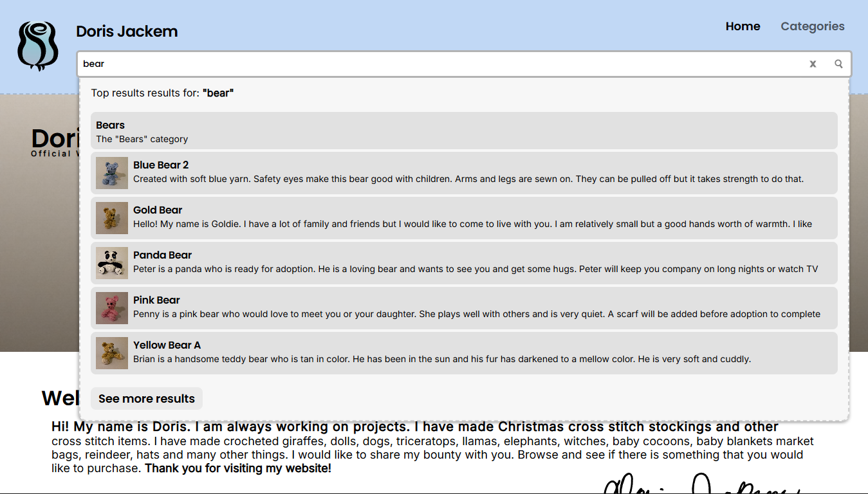Open the Blue Bear 2 thumbnail image
868x494 pixels.
tap(112, 173)
